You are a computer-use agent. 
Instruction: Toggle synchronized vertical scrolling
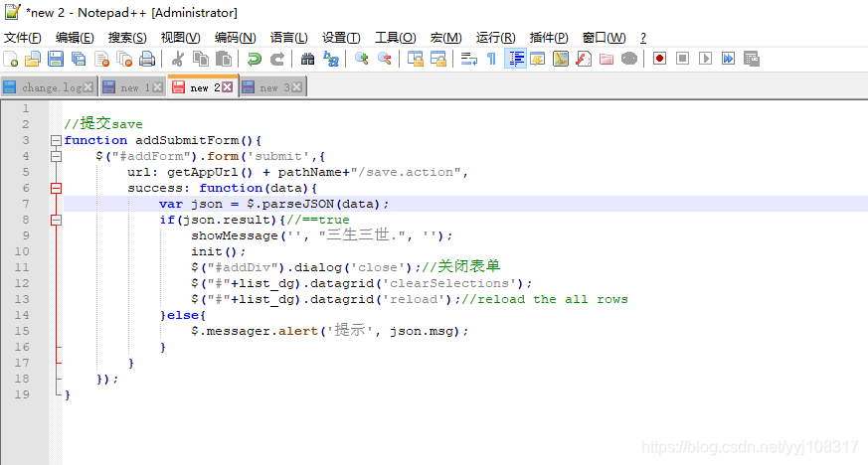[x=416, y=59]
